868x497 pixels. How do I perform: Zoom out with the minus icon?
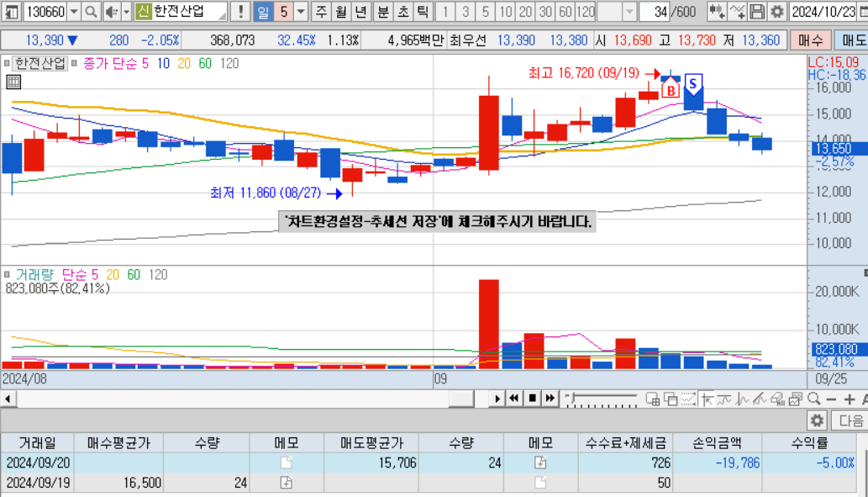tap(831, 399)
